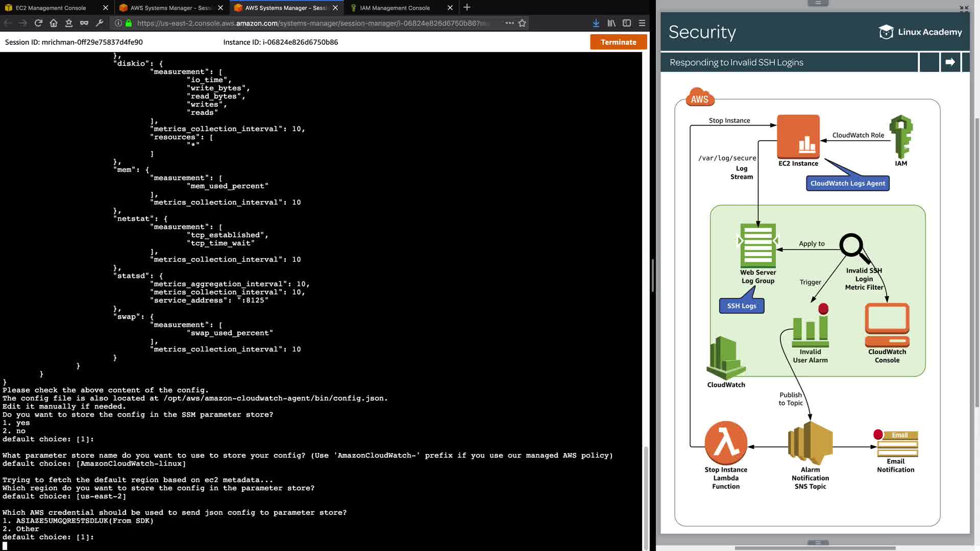Click the green padlock security icon
Image resolution: width=980 pixels, height=551 pixels.
tap(129, 23)
